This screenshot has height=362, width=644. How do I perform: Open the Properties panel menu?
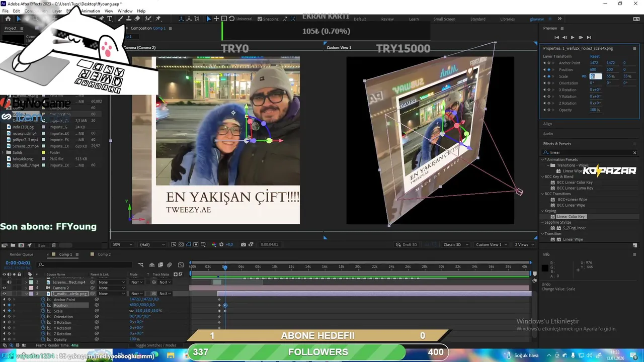[x=634, y=48]
